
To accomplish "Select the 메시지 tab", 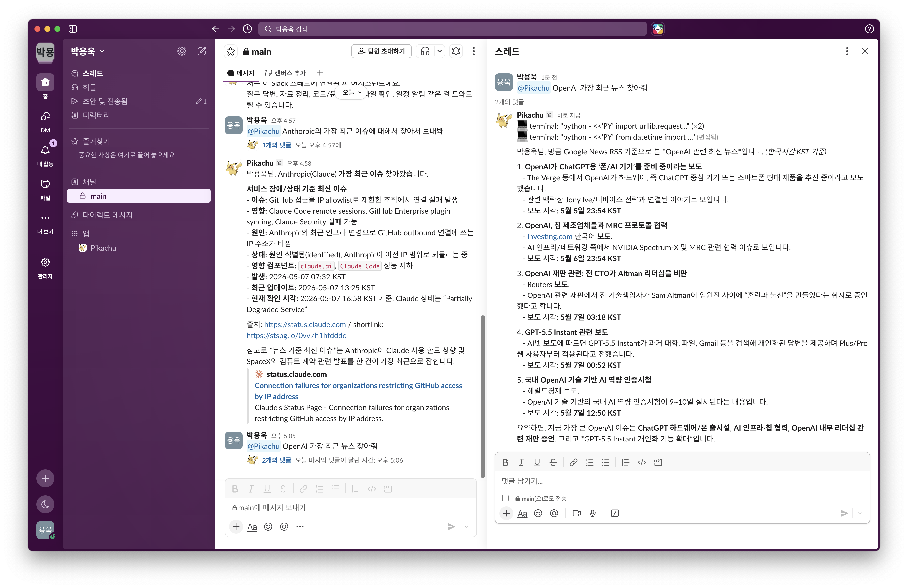I will (x=241, y=73).
